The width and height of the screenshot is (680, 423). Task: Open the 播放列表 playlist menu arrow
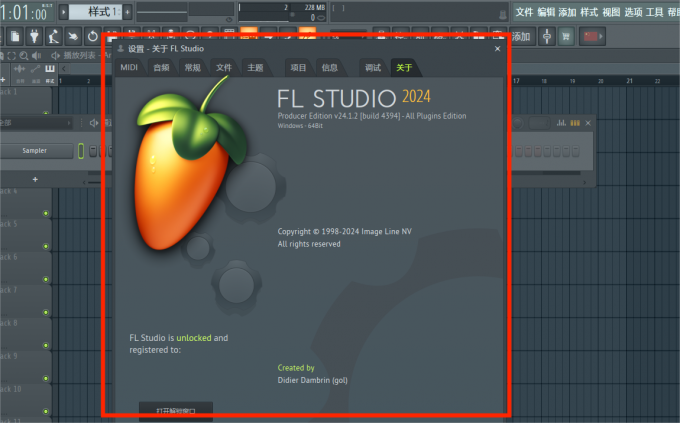55,56
